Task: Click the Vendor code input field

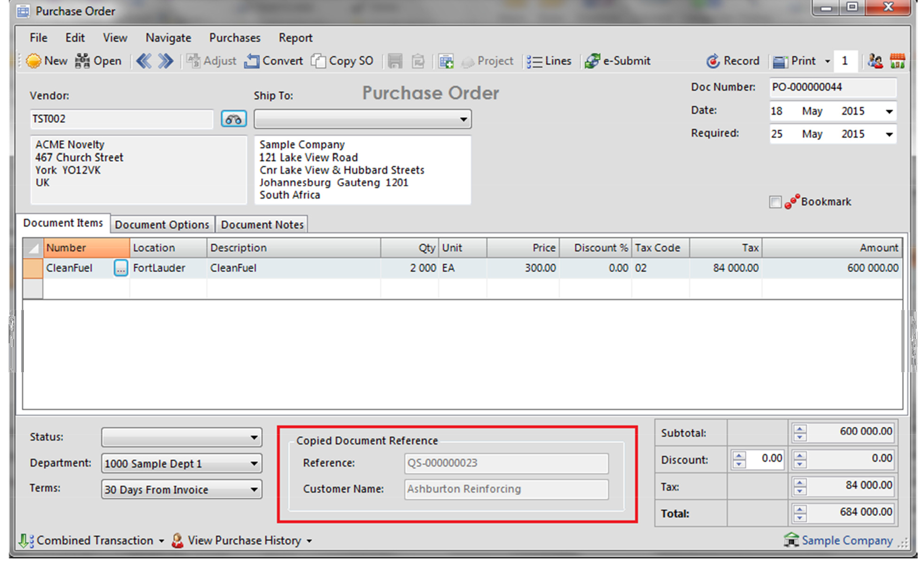Action: (x=122, y=119)
